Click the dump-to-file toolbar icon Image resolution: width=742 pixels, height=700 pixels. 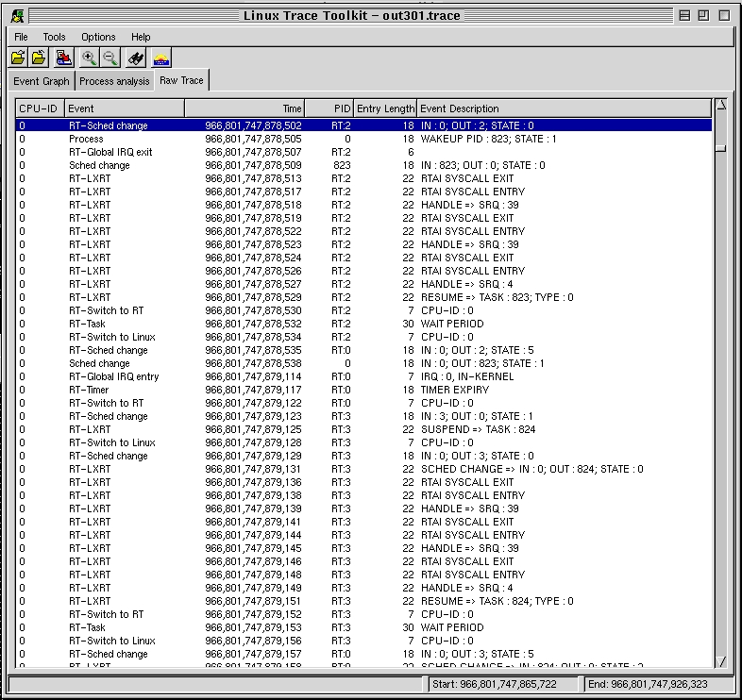pyautogui.click(x=64, y=58)
